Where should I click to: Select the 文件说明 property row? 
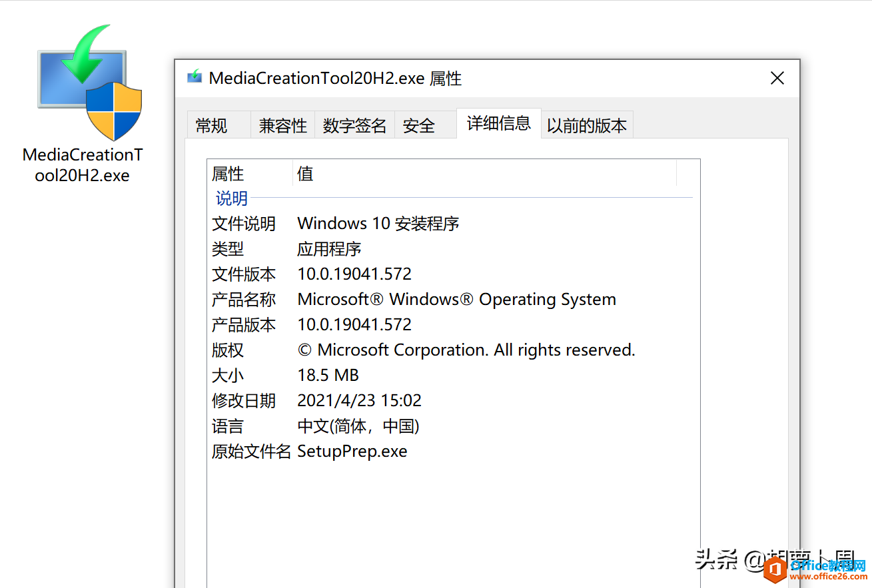[244, 224]
